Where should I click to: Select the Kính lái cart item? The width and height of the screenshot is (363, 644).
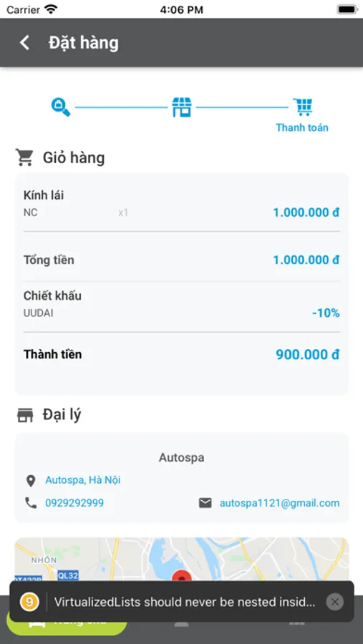pyautogui.click(x=182, y=204)
